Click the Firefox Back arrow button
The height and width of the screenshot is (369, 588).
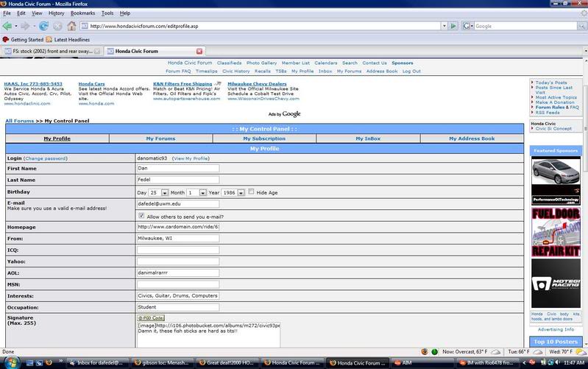pos(7,26)
